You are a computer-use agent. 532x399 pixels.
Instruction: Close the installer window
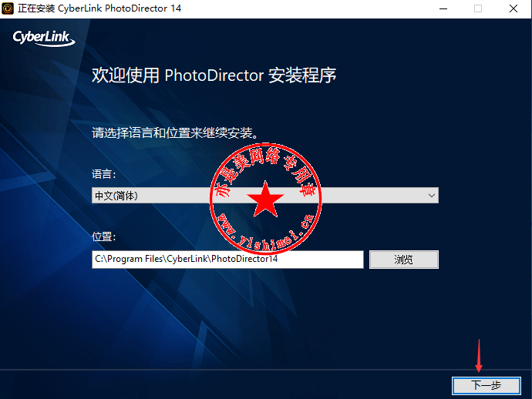[513, 8]
